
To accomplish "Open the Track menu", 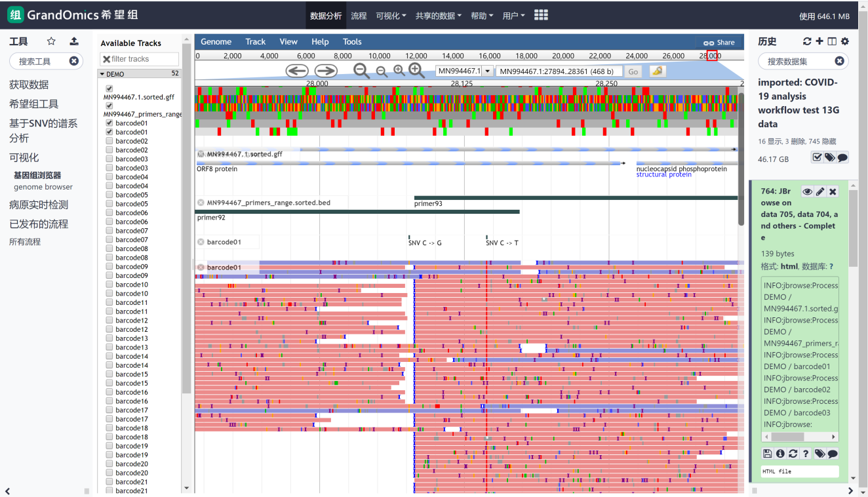I will (256, 42).
